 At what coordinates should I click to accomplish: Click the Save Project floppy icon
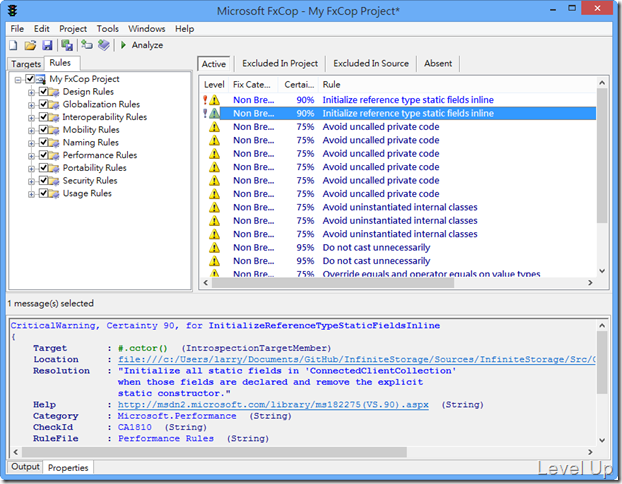[x=47, y=45]
